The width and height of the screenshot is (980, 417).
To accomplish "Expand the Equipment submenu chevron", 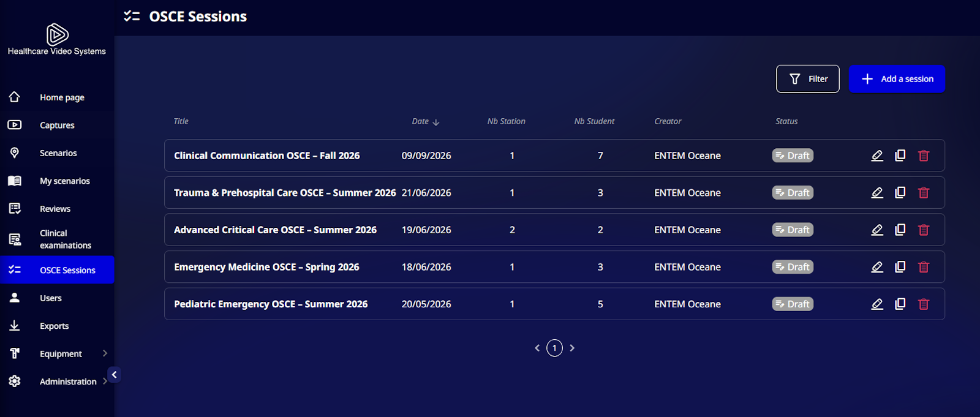I will pos(105,353).
